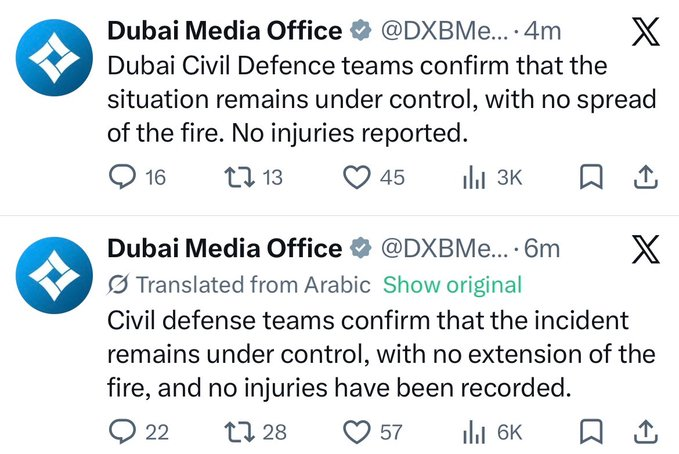This screenshot has width=679, height=454.
Task: Click the X logo on the first post
Action: point(646,31)
